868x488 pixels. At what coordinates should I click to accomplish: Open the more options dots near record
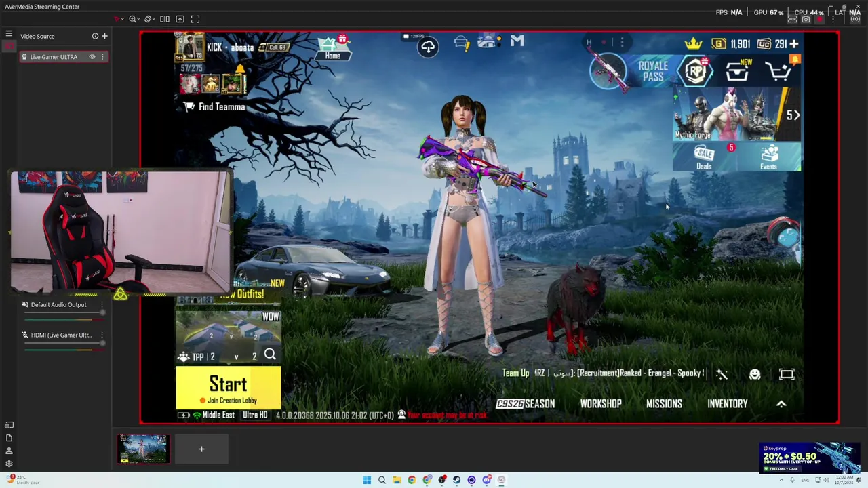pyautogui.click(x=833, y=20)
